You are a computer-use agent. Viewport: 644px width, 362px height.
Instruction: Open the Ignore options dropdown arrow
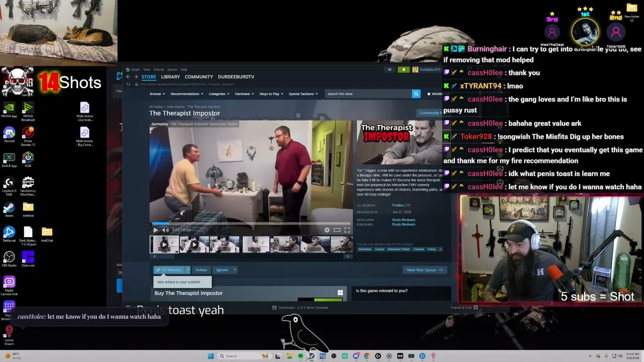pos(234,270)
